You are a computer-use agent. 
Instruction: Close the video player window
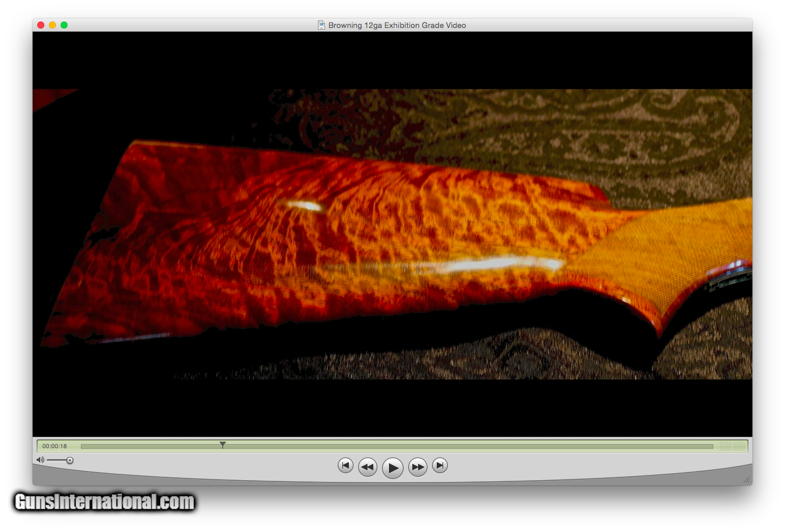(41, 25)
